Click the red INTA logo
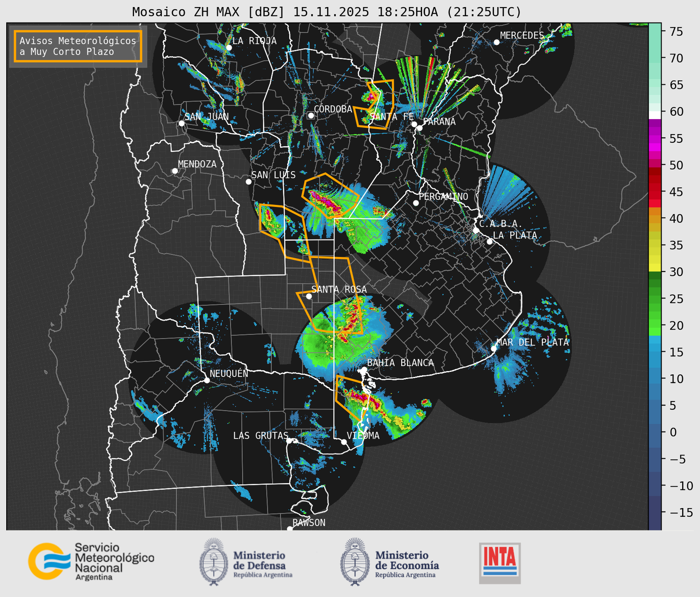700x597 pixels. tap(500, 563)
